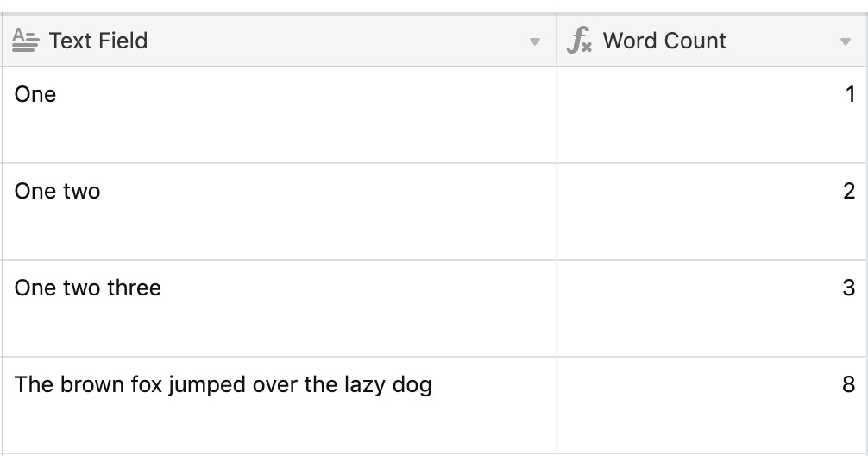Screen dimensions: 868x456
Task: Open the Word Count column dropdown arrow
Action: coord(846,41)
